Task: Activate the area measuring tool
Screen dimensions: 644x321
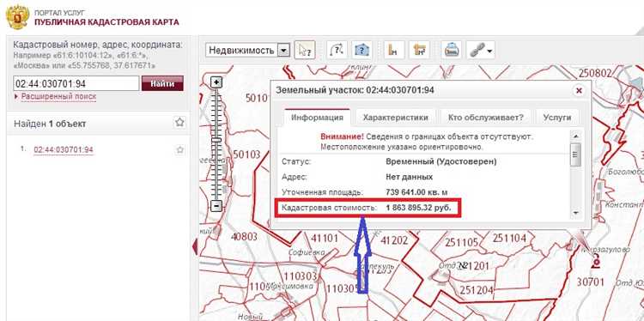Action: click(x=419, y=51)
